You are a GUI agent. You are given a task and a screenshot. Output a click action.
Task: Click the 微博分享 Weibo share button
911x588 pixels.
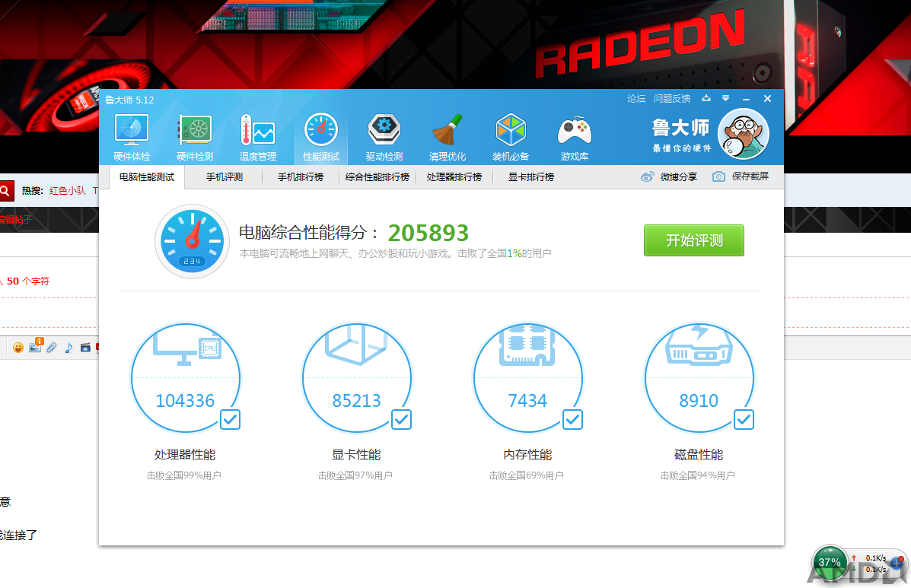(x=669, y=176)
